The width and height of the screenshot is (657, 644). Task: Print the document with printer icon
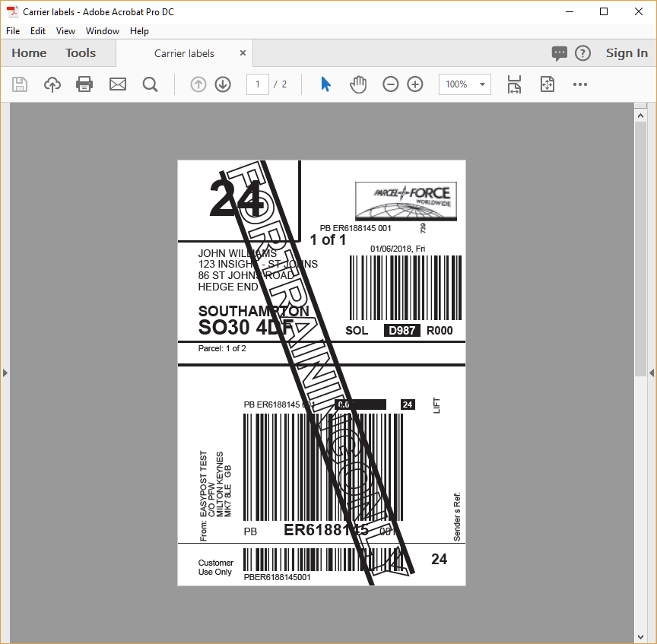click(x=84, y=84)
